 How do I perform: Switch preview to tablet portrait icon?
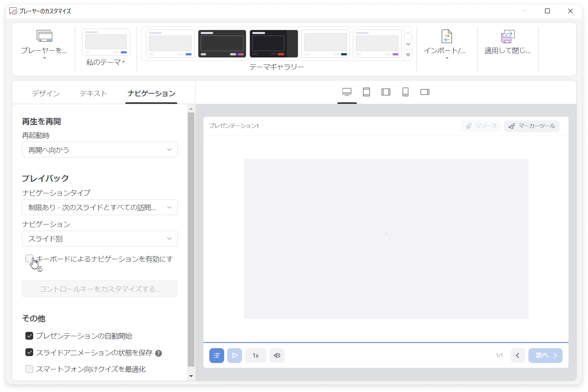366,92
